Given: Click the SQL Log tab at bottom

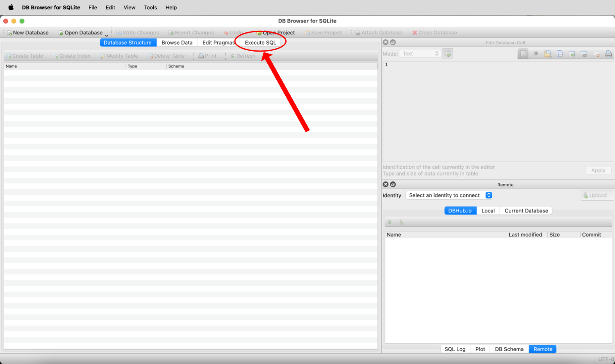Looking at the screenshot, I should 455,349.
